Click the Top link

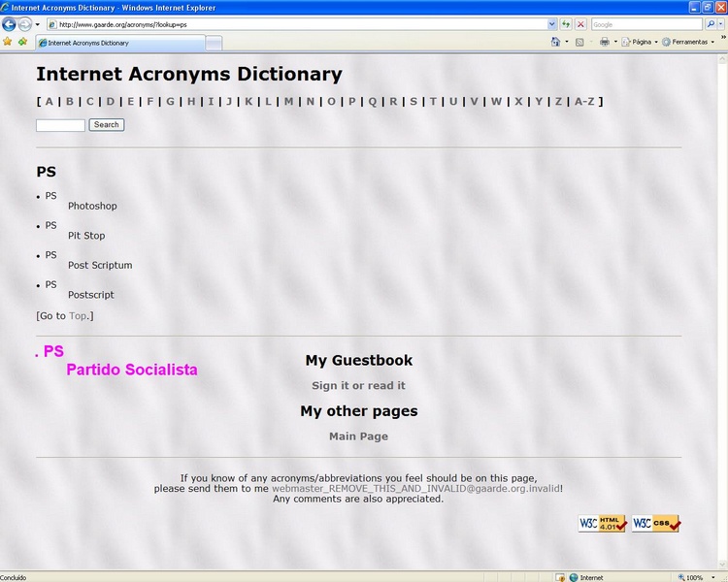pos(78,316)
